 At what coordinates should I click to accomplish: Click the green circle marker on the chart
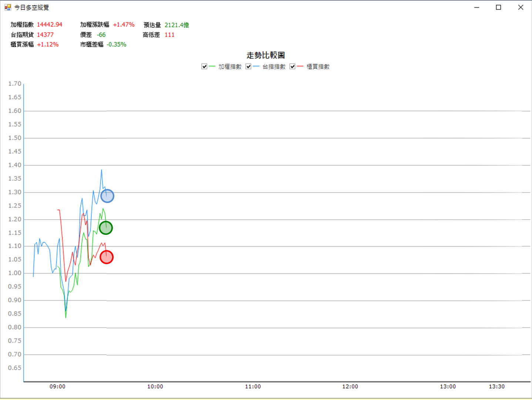pyautogui.click(x=106, y=228)
